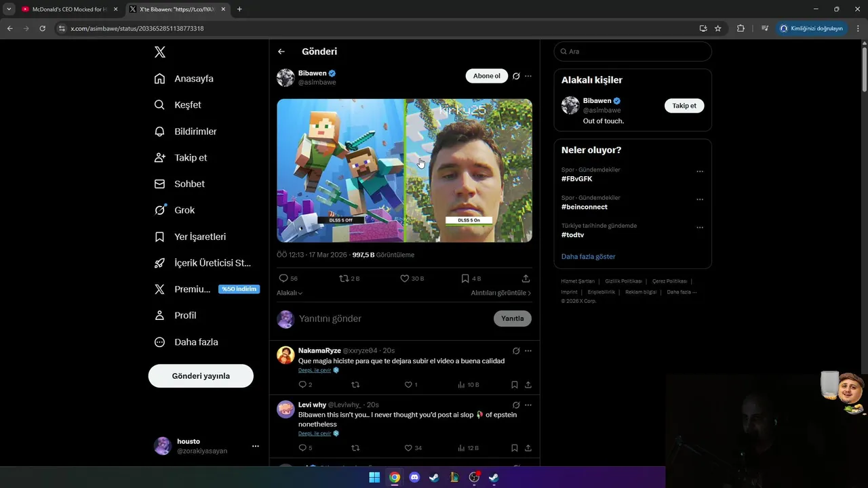Screen dimensions: 868x488
Task: Click Daha fazla göster link
Action: pyautogui.click(x=589, y=257)
